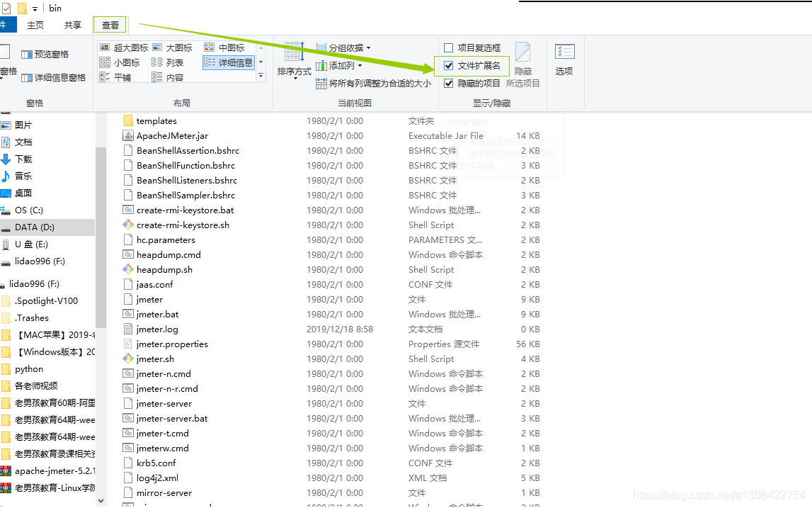Click the navigation pane vertical scrollbar
The height and width of the screenshot is (508, 812).
(101, 237)
